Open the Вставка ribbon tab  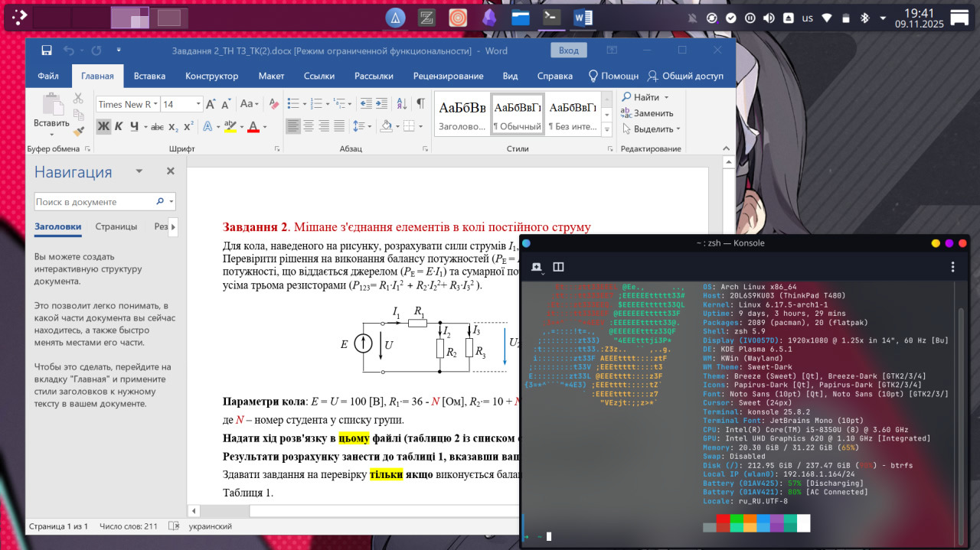tap(149, 76)
